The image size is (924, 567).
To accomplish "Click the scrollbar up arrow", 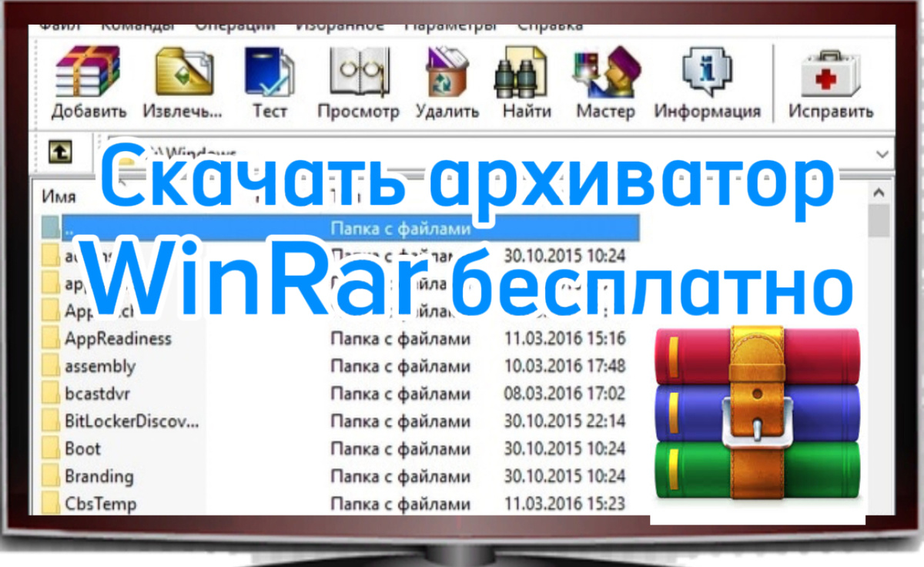I will tap(879, 193).
